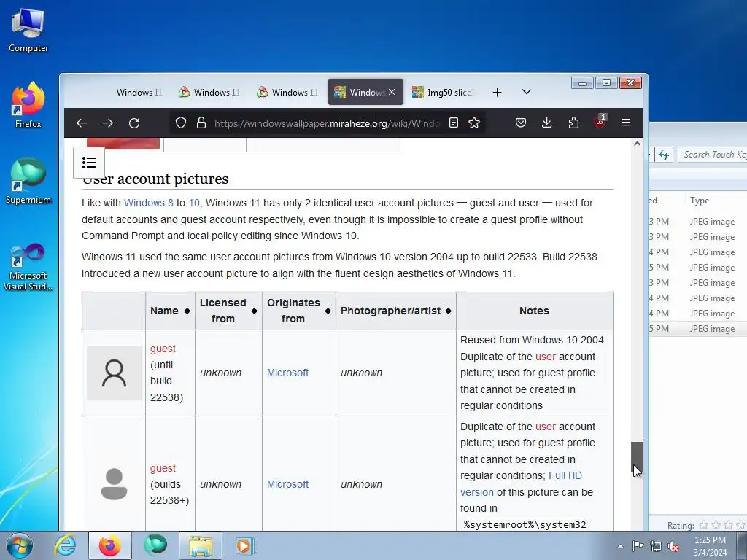747x560 pixels.
Task: Switch to second Windows 11 tab
Action: coord(209,93)
